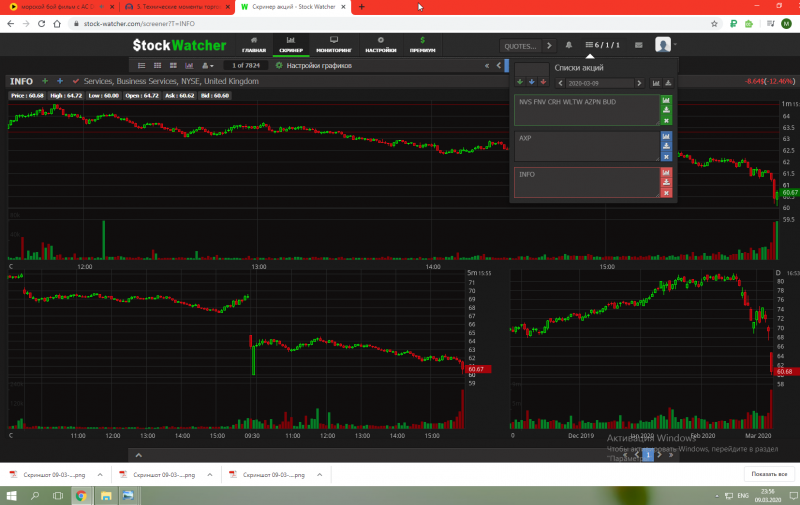Open new Chrome tab with plus
The height and width of the screenshot is (505, 800).
point(361,7)
